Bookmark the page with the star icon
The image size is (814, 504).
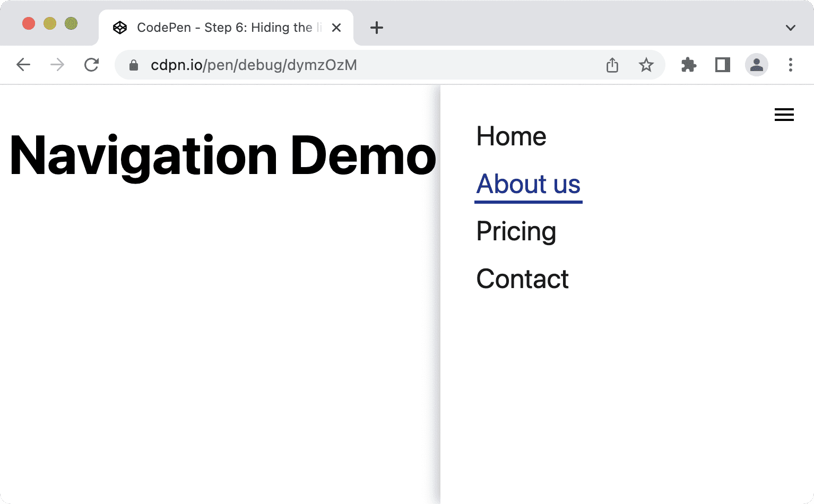pyautogui.click(x=646, y=65)
